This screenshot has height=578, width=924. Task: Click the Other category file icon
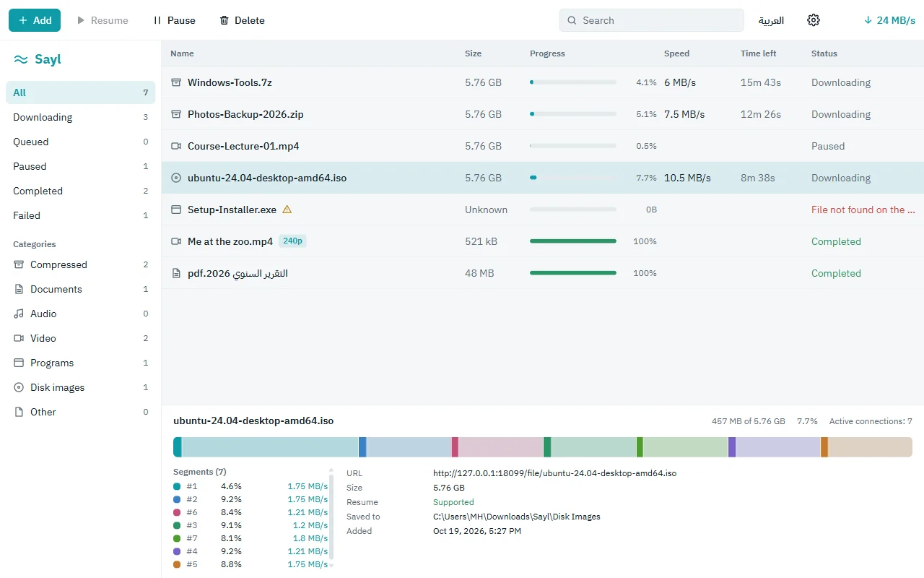[x=19, y=412]
